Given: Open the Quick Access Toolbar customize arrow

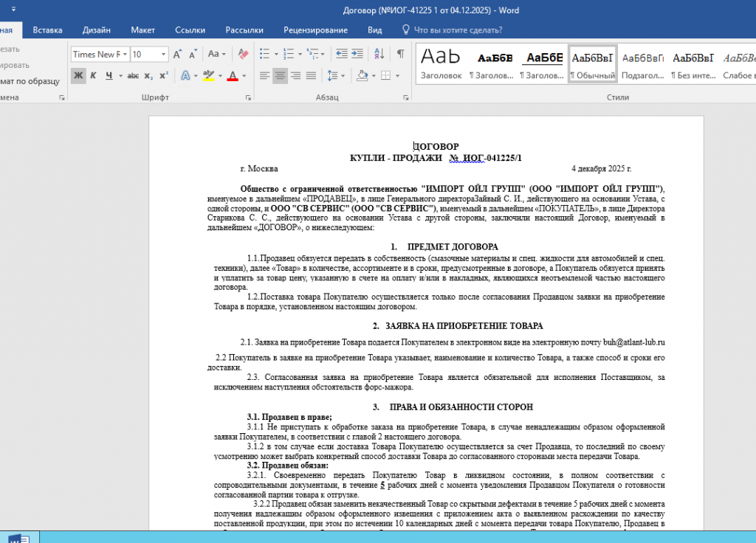Looking at the screenshot, I should tap(13, 9).
